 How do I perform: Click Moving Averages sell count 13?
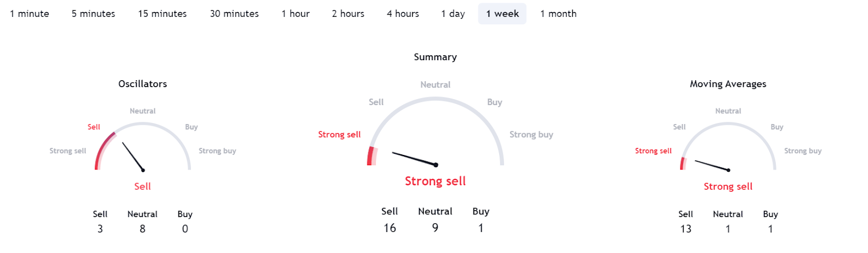coord(686,229)
